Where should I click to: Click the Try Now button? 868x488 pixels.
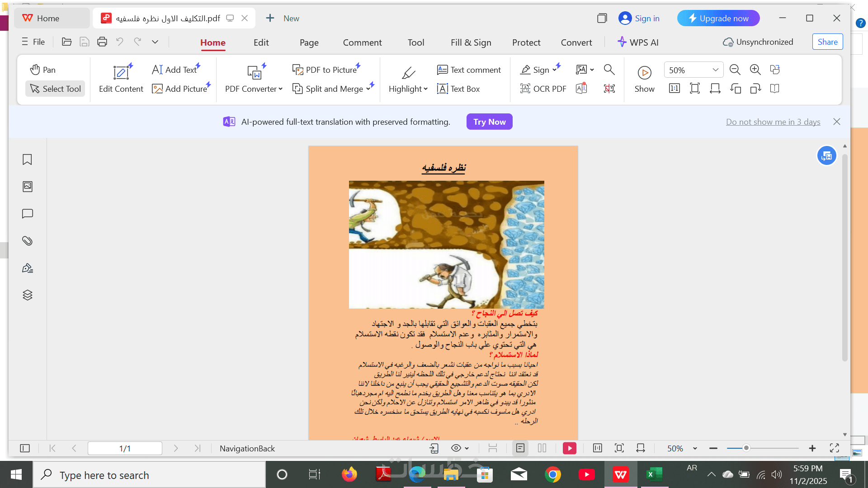pyautogui.click(x=489, y=122)
